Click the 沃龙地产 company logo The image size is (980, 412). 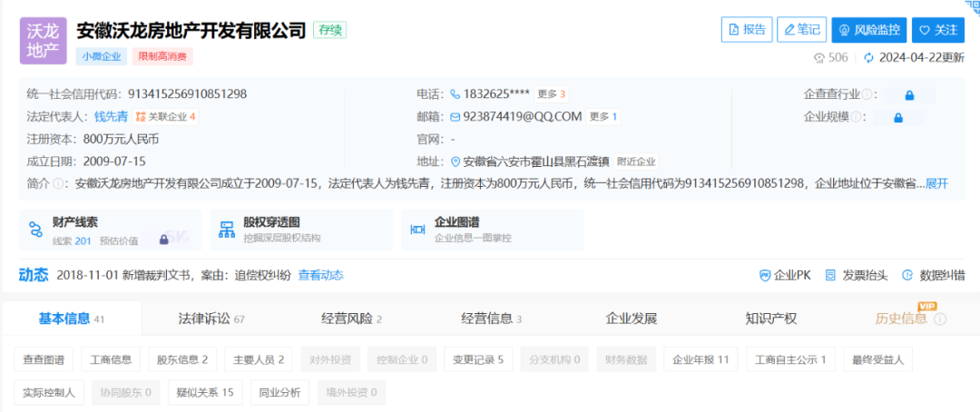coord(44,41)
